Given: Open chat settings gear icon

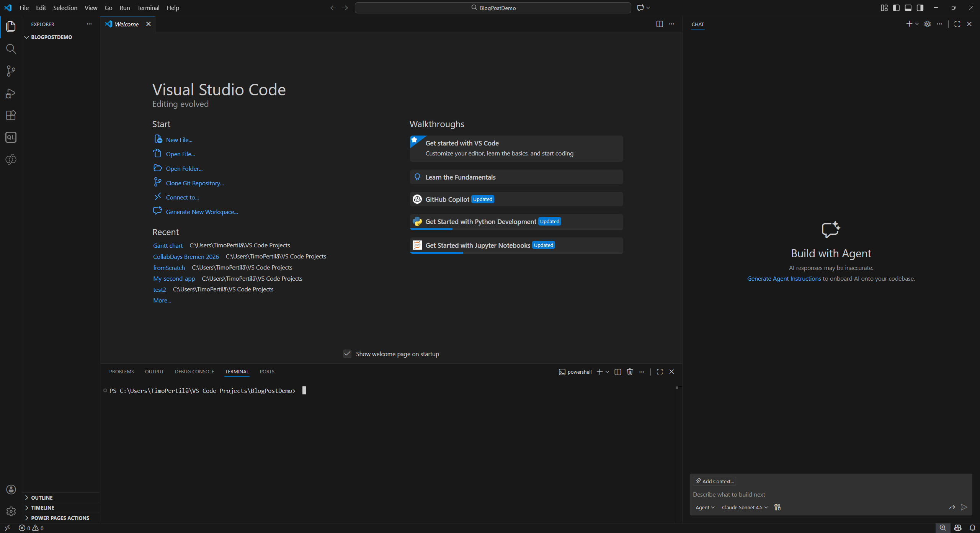Looking at the screenshot, I should point(927,24).
